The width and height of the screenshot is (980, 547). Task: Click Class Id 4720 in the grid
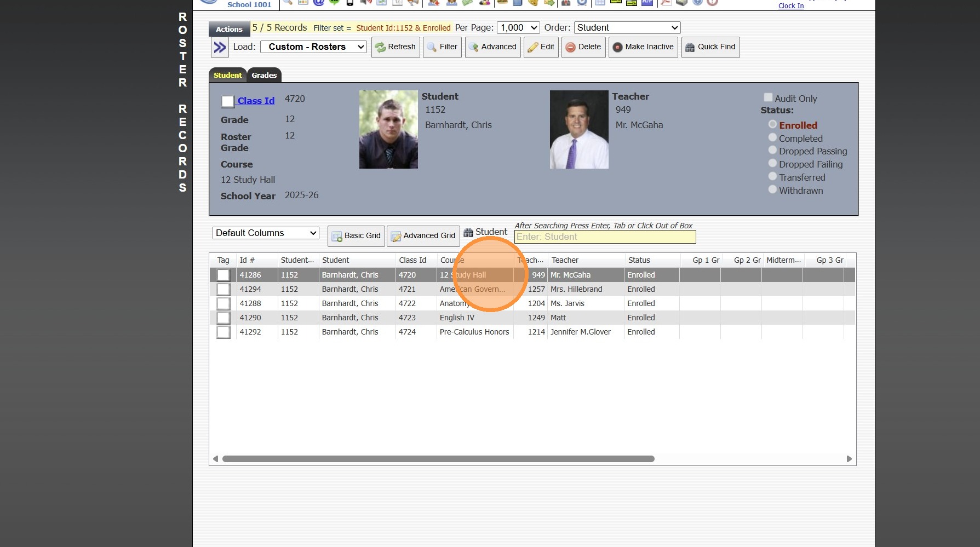(407, 275)
